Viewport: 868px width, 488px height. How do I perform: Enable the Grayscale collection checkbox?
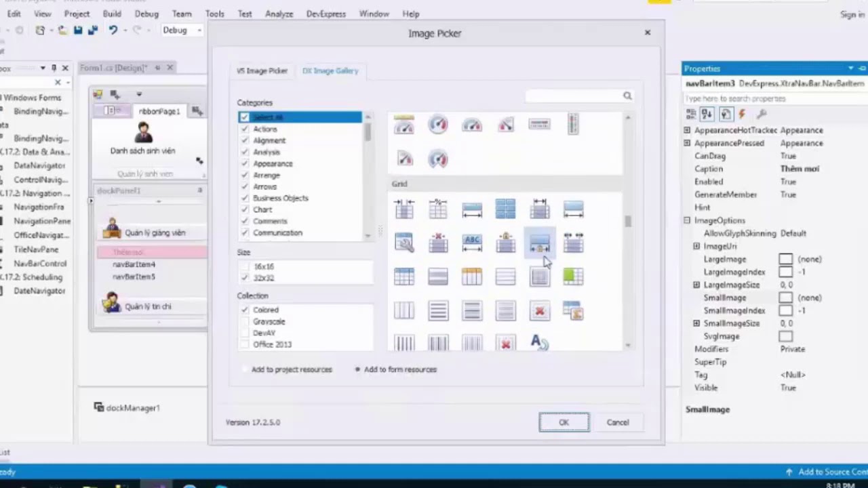click(x=244, y=321)
